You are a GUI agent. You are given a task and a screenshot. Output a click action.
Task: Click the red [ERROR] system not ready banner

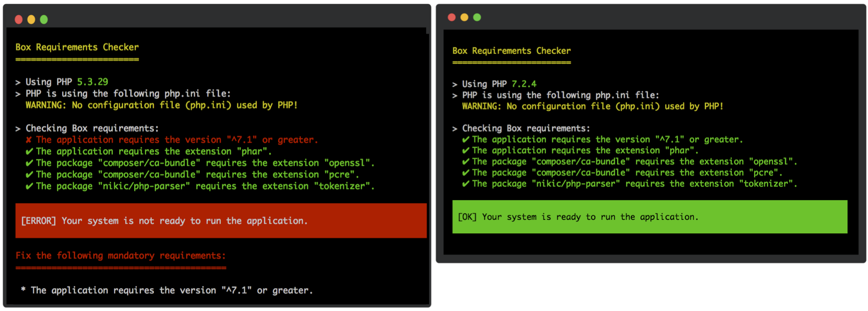[x=221, y=220]
